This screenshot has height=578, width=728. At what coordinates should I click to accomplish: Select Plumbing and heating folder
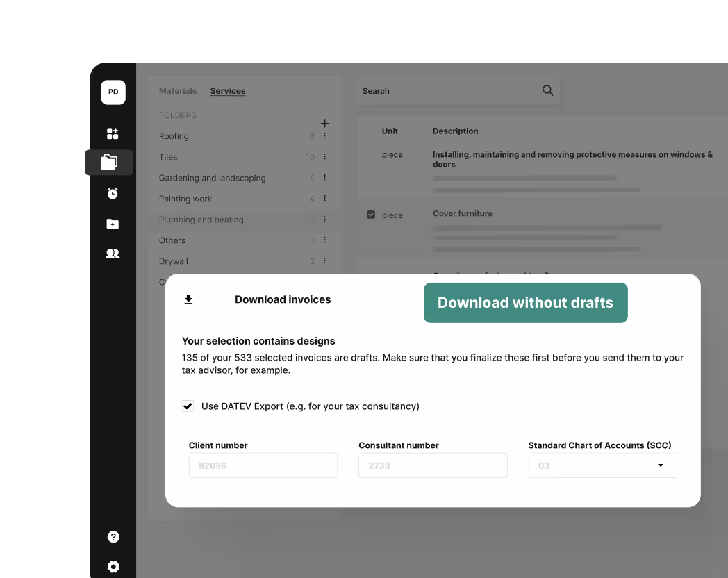(201, 220)
